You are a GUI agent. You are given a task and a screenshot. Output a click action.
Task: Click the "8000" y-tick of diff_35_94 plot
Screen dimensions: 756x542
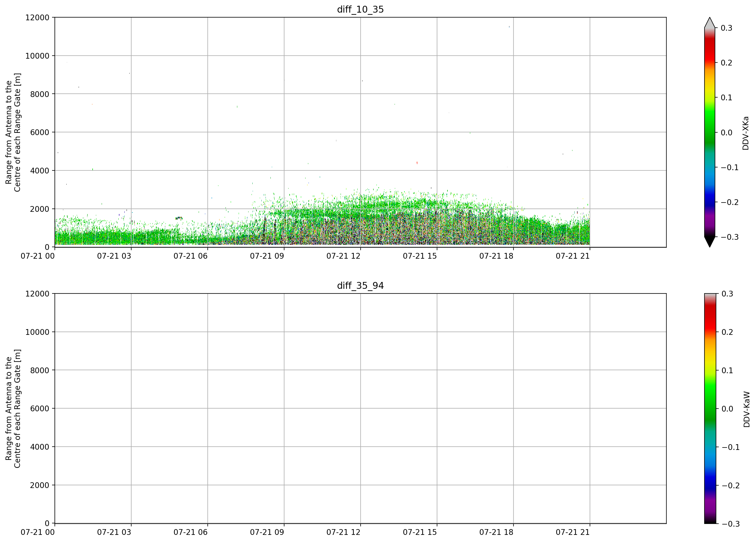point(40,370)
